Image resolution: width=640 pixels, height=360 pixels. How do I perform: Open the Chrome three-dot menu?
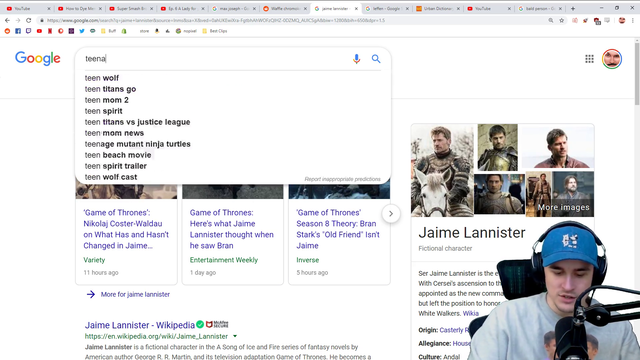point(633,20)
